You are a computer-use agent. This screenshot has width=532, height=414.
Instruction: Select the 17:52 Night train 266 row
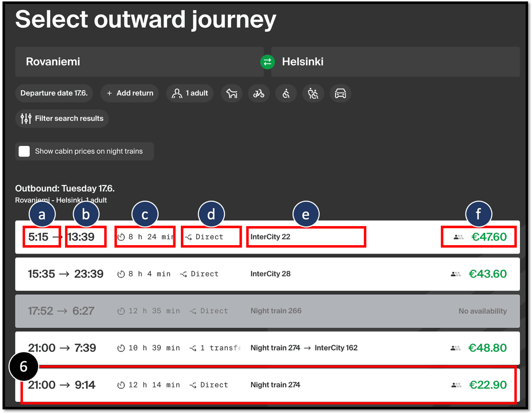pos(267,311)
